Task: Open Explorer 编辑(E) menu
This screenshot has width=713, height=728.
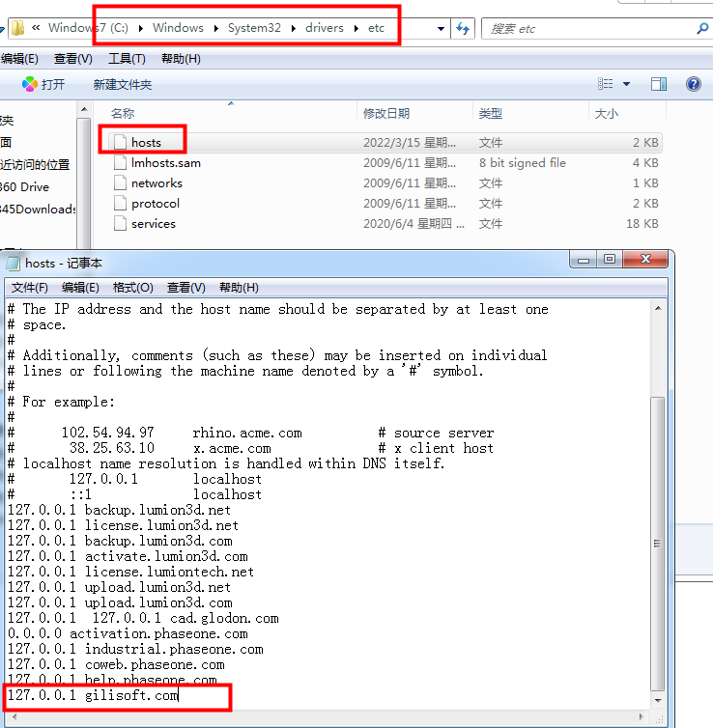Action: coord(19,59)
